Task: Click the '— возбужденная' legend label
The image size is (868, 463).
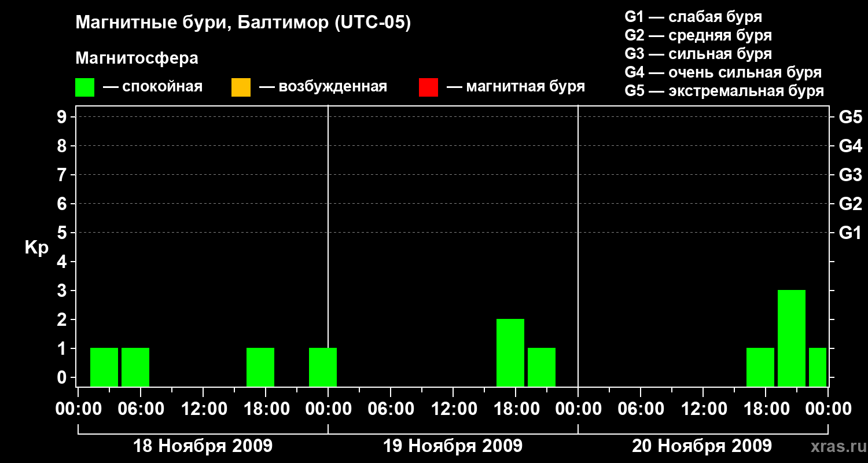Action: 323,87
